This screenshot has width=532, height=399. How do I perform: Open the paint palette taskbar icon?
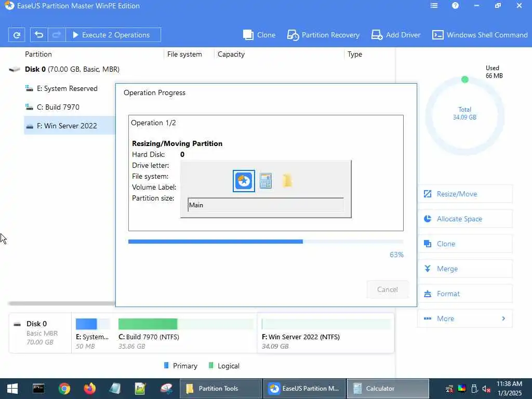pos(166,389)
